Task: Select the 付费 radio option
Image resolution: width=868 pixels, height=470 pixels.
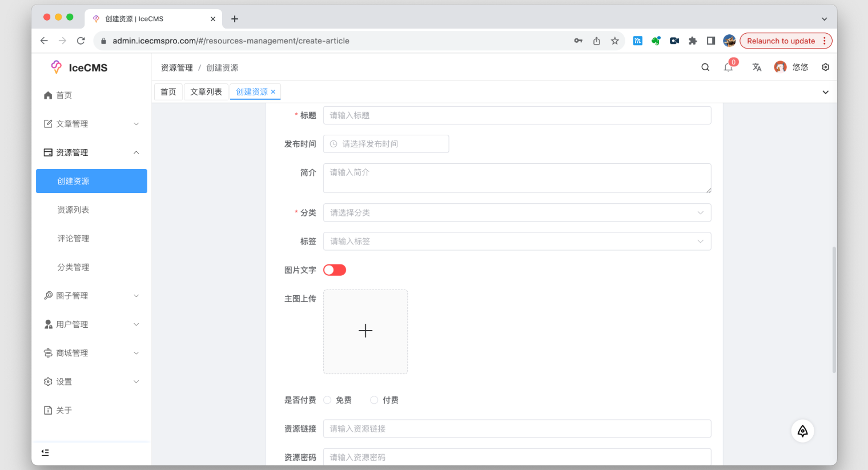Action: coord(374,400)
